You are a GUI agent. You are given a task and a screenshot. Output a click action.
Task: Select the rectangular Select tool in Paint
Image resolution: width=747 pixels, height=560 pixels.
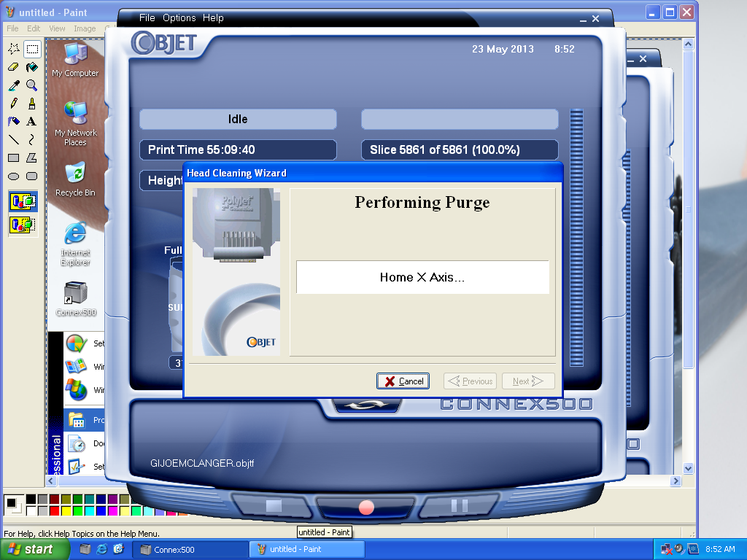coord(32,49)
